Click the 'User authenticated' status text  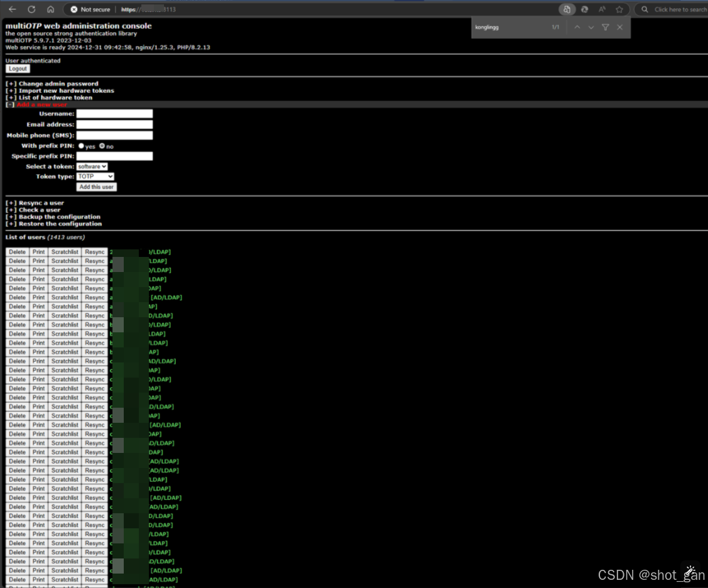pyautogui.click(x=33, y=60)
